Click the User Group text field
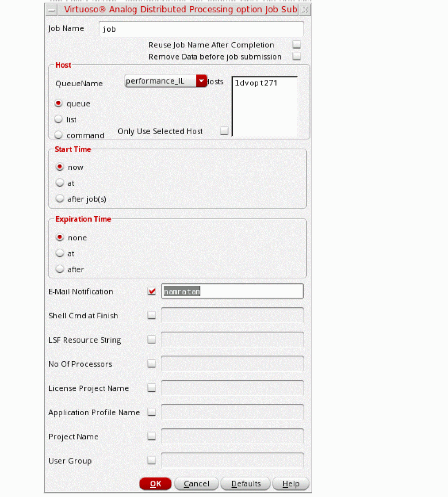 click(232, 461)
